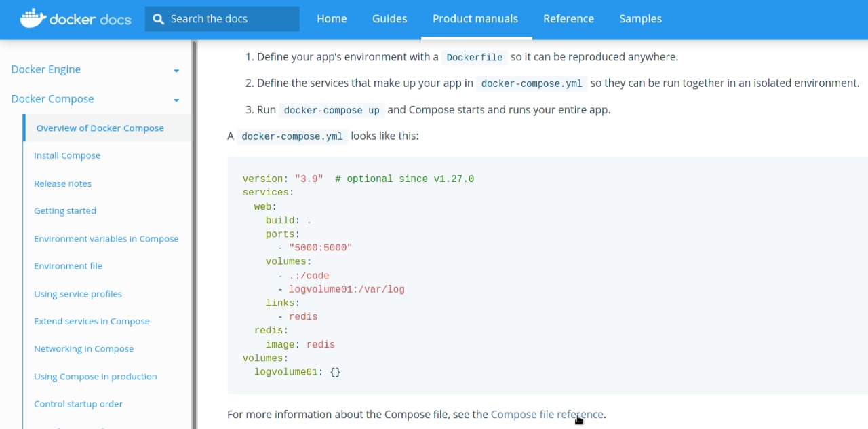Image resolution: width=868 pixels, height=429 pixels.
Task: Go to Getting started page
Action: [65, 211]
